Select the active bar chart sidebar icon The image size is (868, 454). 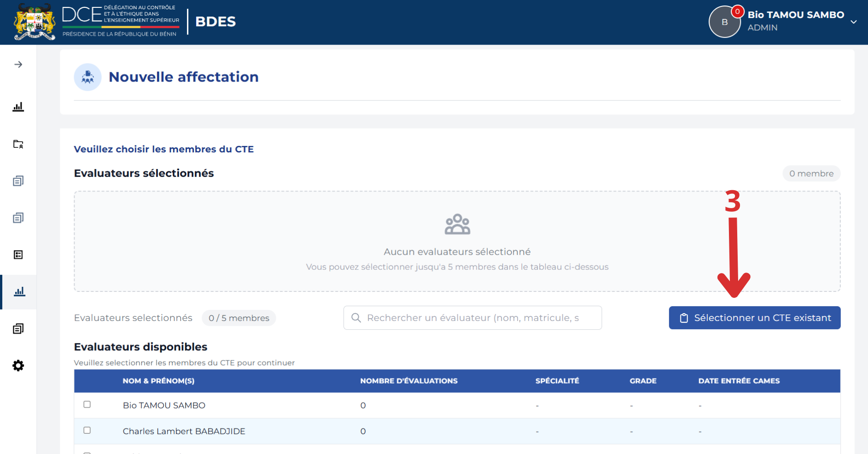(19, 291)
